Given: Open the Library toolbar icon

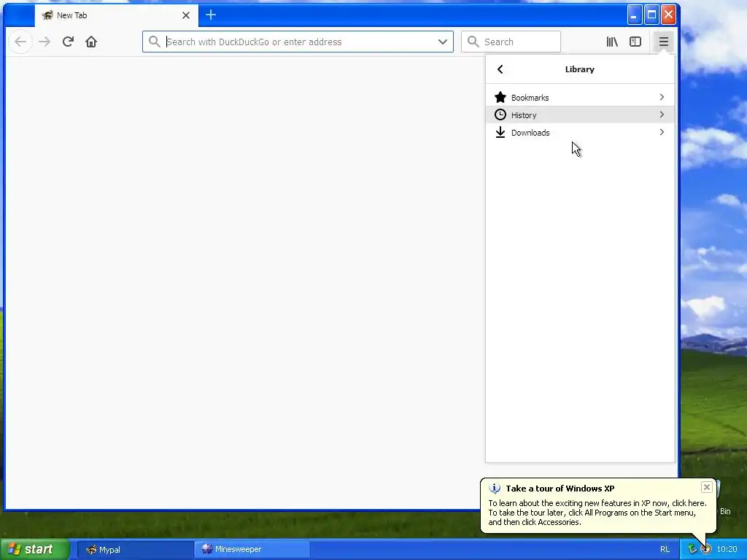Looking at the screenshot, I should [612, 42].
